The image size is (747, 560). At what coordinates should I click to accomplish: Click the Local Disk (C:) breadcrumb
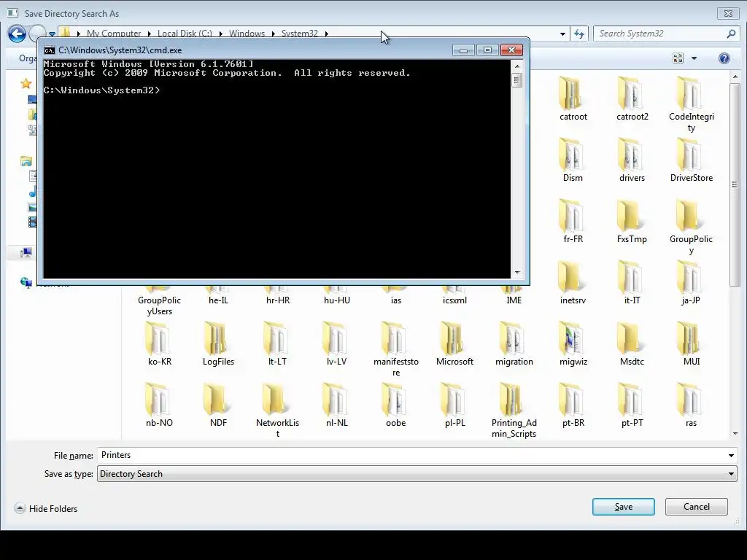click(x=185, y=34)
